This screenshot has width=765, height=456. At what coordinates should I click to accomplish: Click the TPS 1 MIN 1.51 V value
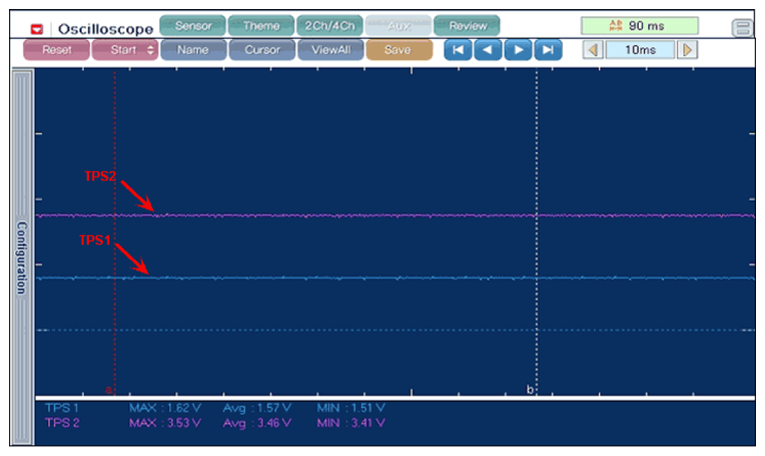[x=351, y=408]
